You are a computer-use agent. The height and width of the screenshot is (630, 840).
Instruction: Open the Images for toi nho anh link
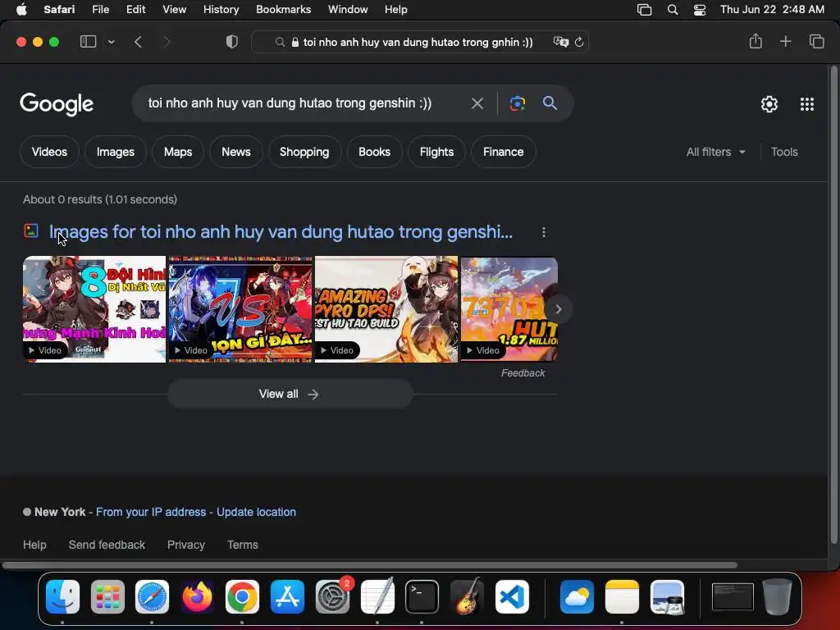[281, 232]
